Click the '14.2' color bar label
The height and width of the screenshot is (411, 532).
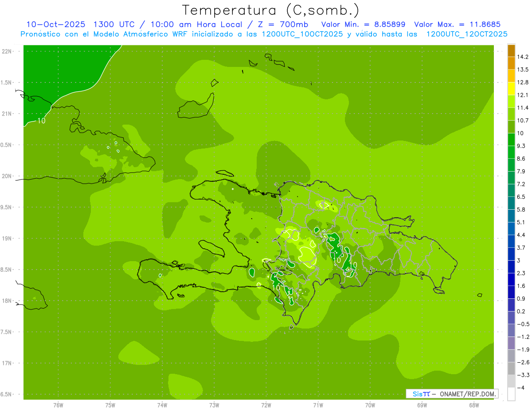[523, 57]
